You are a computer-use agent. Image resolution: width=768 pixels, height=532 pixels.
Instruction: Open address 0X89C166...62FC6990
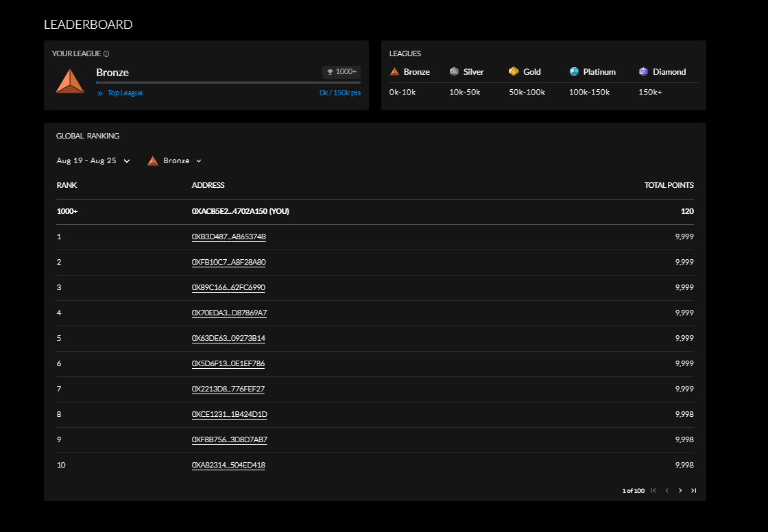tap(228, 287)
